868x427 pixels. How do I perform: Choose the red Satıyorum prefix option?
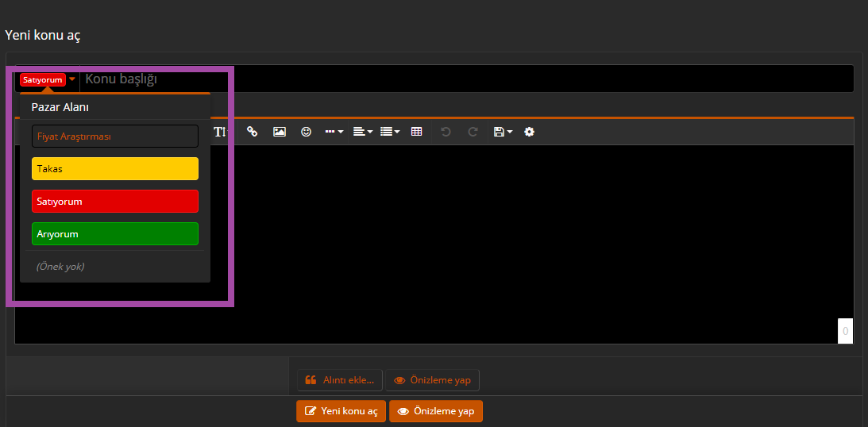click(115, 202)
